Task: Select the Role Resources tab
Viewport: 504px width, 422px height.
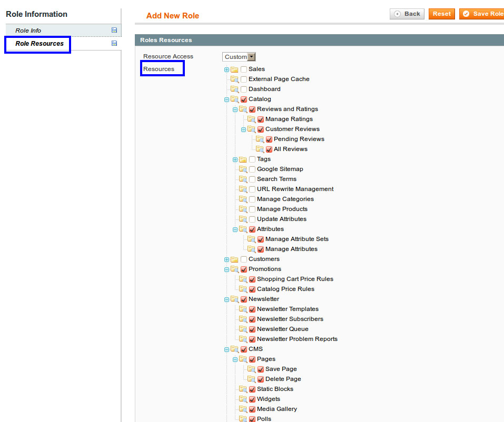Action: point(39,44)
